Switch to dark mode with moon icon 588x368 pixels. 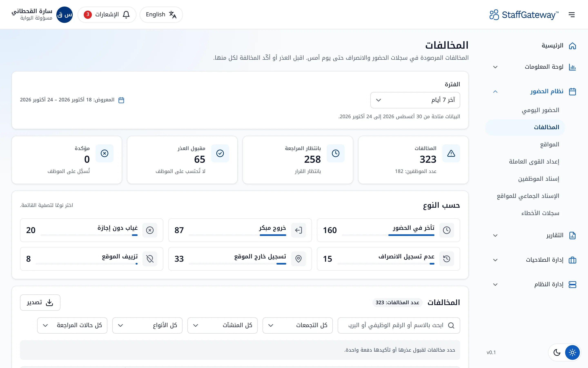[x=557, y=352]
